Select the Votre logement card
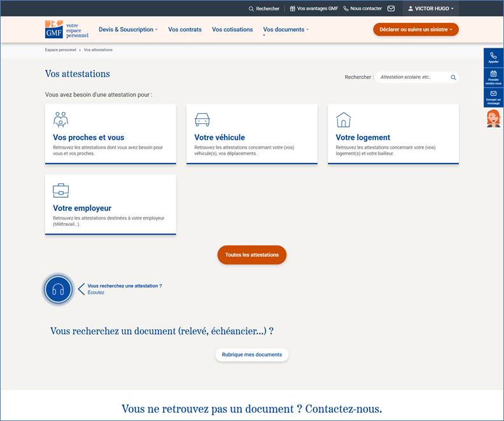Screen dimensions: 504x421 393,134
